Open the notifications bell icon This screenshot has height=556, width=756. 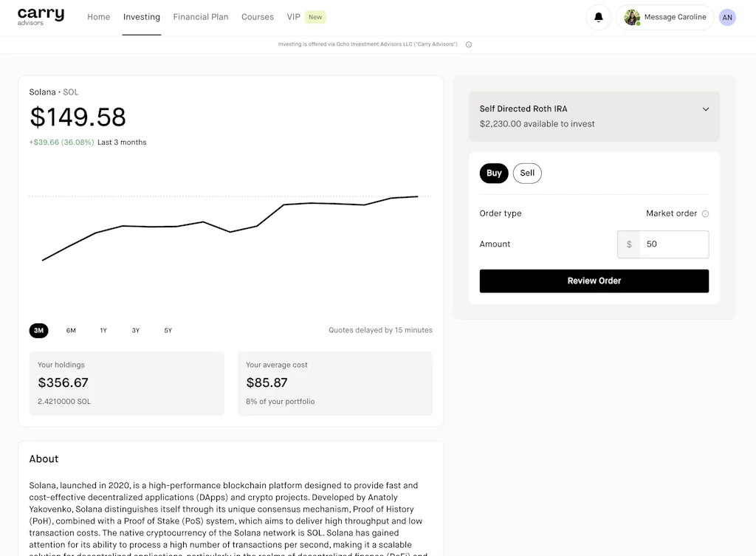point(598,17)
